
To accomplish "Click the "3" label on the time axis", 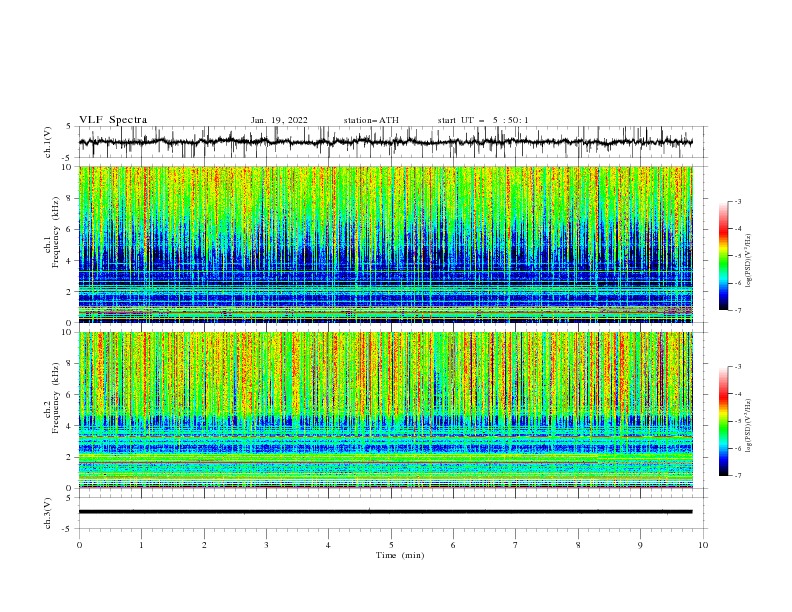I will click(x=267, y=545).
